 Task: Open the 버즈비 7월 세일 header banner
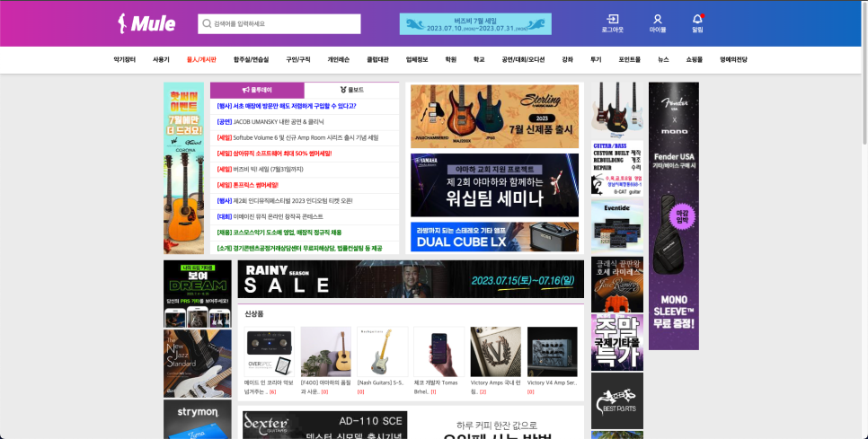click(x=475, y=23)
